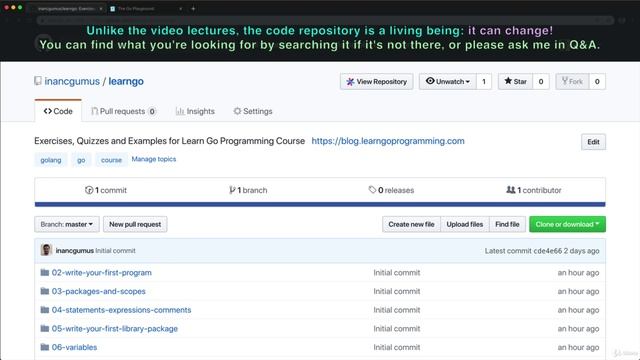Image resolution: width=640 pixels, height=360 pixels.
Task: Click Find file button
Action: tap(507, 224)
